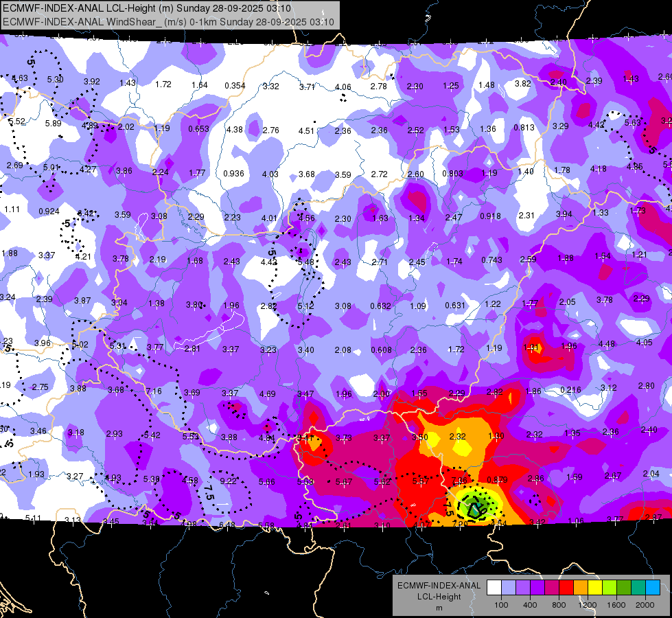Screen dimensions: 672x618
Task: Click the wind shear value 0.608
Action: point(382,350)
